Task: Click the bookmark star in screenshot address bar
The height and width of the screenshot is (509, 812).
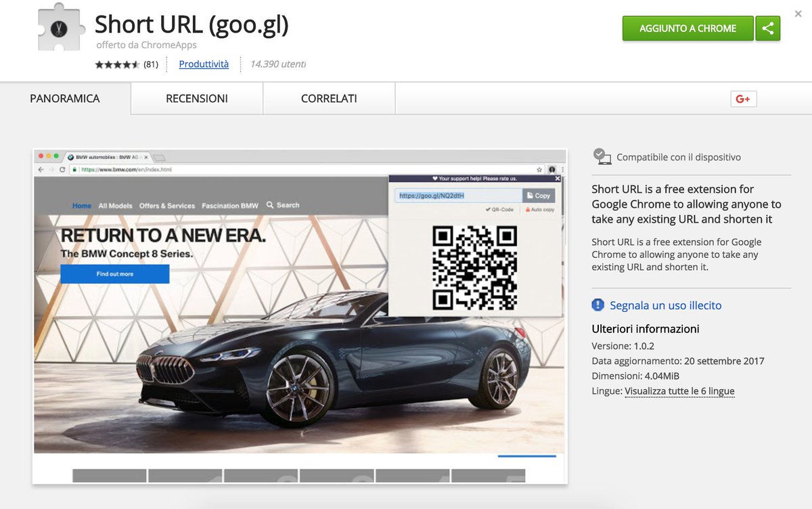Action: (539, 169)
